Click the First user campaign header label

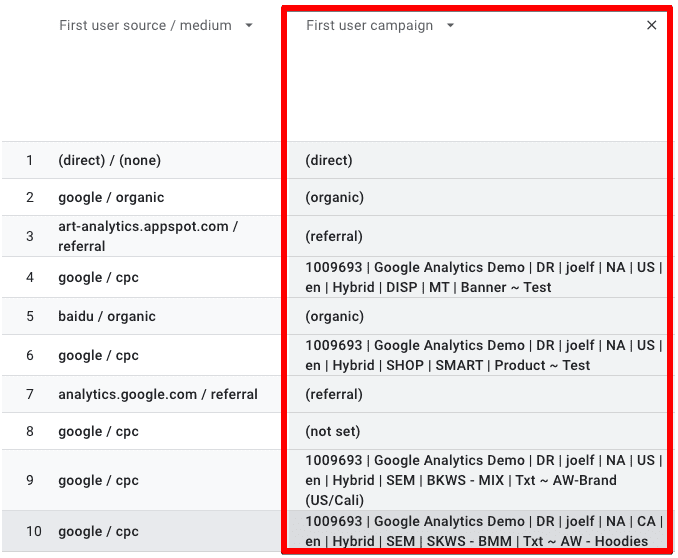[369, 26]
